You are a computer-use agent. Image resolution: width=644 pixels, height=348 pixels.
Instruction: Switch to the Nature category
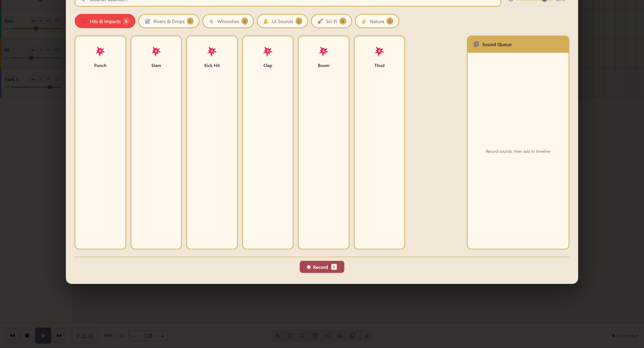point(377,21)
